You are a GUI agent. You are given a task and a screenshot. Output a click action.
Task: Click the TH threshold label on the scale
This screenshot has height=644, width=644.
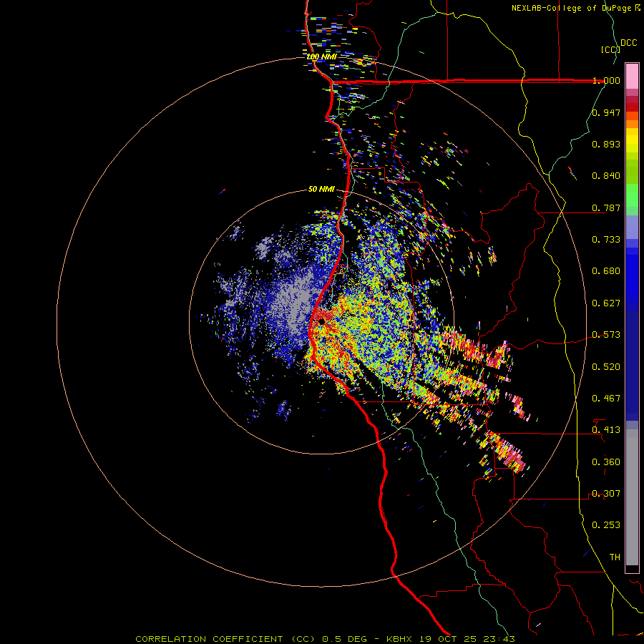tap(615, 557)
